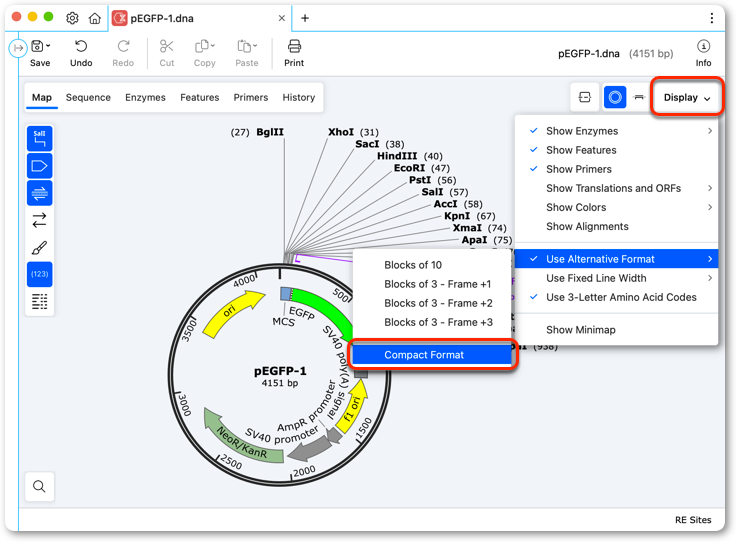Image resolution: width=736 pixels, height=542 pixels.
Task: Toggle the side panel arrow button
Action: pyautogui.click(x=18, y=48)
